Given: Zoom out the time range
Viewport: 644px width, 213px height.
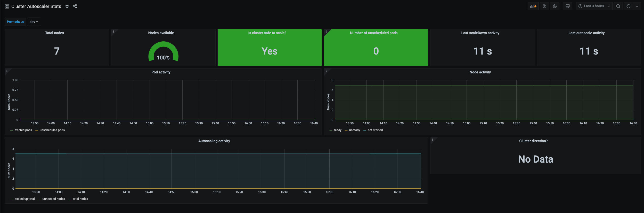Looking at the screenshot, I should (618, 6).
